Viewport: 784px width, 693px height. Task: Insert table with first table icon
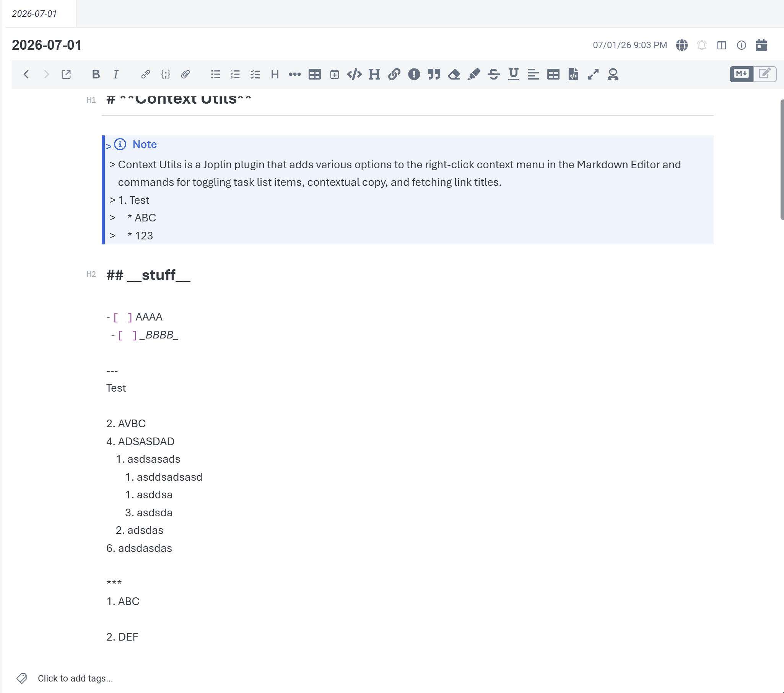pyautogui.click(x=314, y=74)
